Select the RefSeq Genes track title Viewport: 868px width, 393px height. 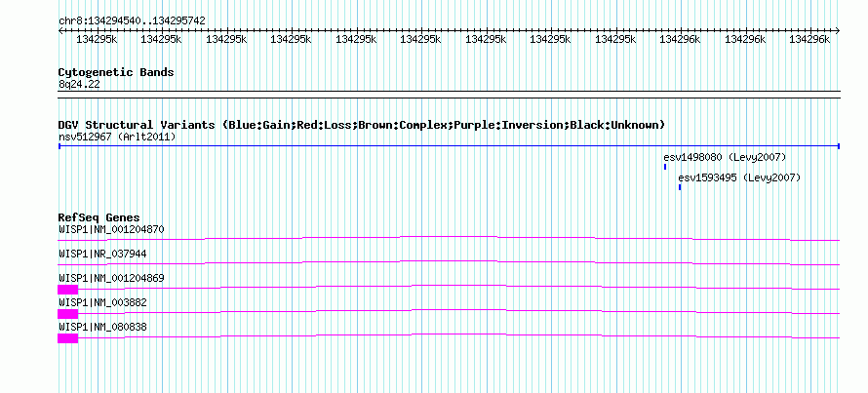pyautogui.click(x=99, y=217)
